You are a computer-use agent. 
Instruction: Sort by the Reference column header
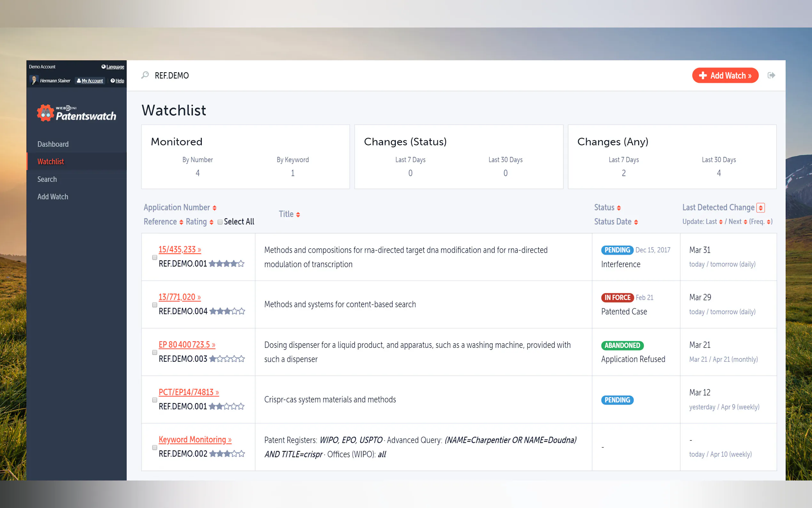[x=160, y=222]
